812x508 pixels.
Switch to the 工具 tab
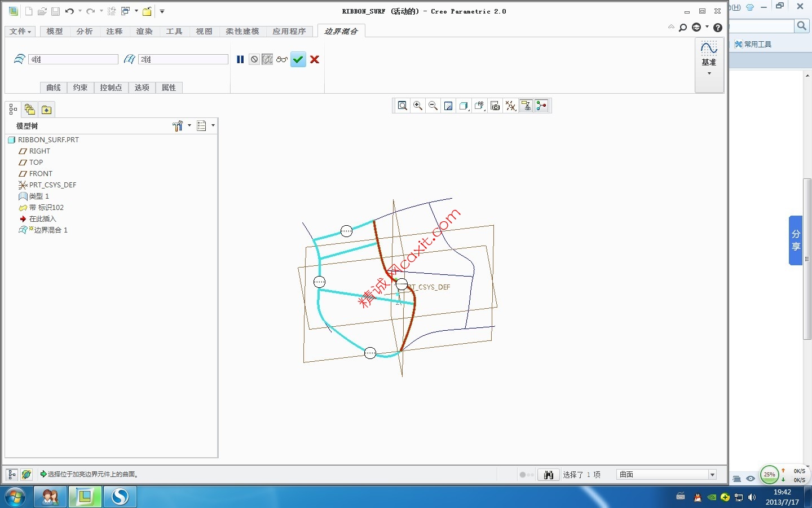click(174, 32)
